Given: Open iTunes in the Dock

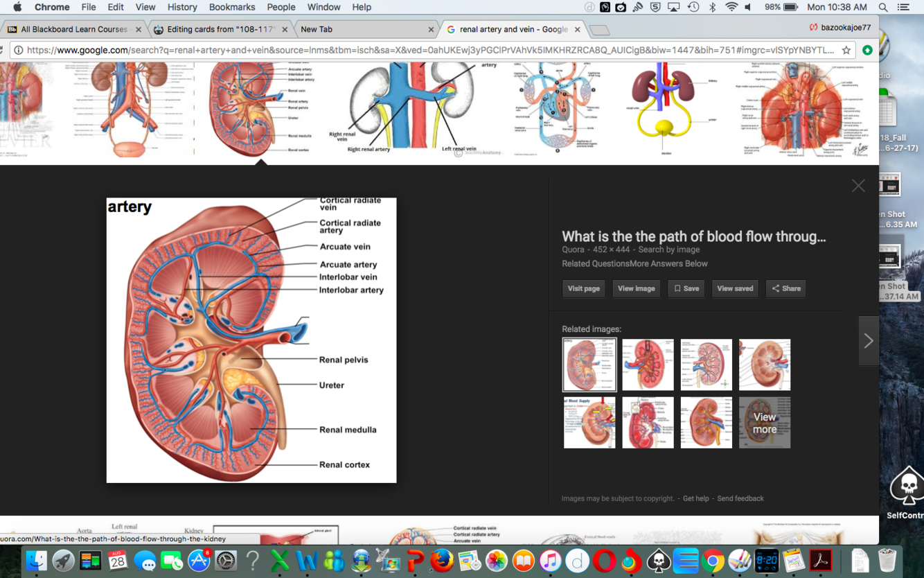Looking at the screenshot, I should pos(550,560).
